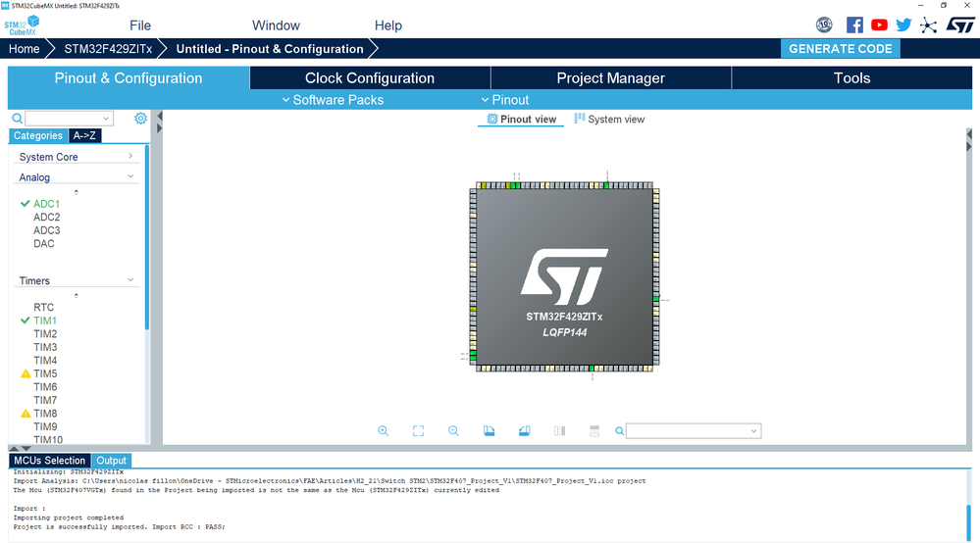Select ADC2 peripheral
Image resolution: width=980 pixels, height=543 pixels.
click(x=47, y=218)
